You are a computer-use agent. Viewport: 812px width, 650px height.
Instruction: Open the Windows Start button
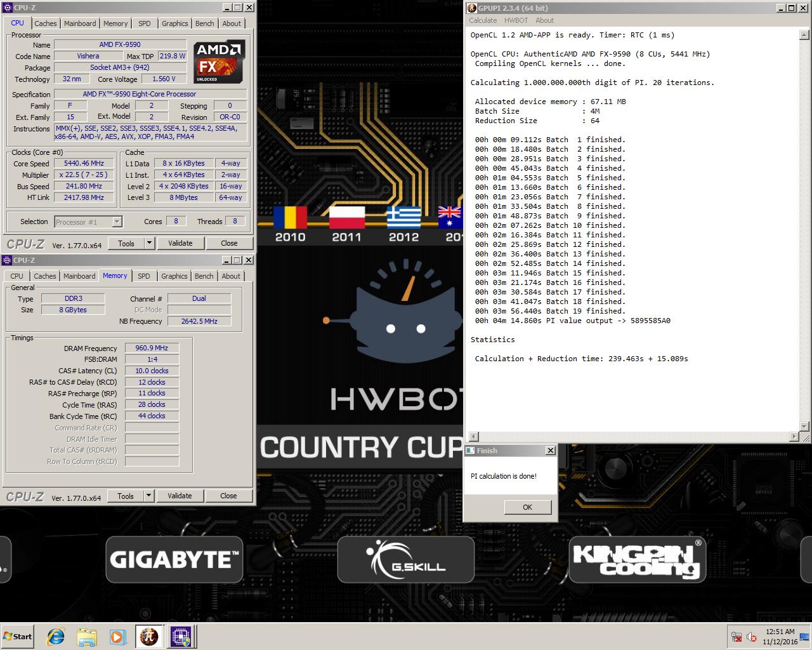point(18,637)
